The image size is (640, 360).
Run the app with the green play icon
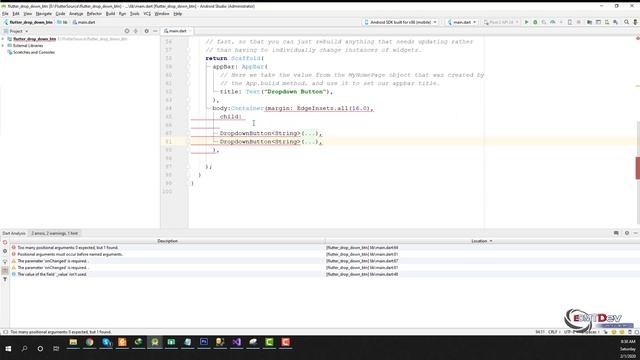click(x=527, y=22)
